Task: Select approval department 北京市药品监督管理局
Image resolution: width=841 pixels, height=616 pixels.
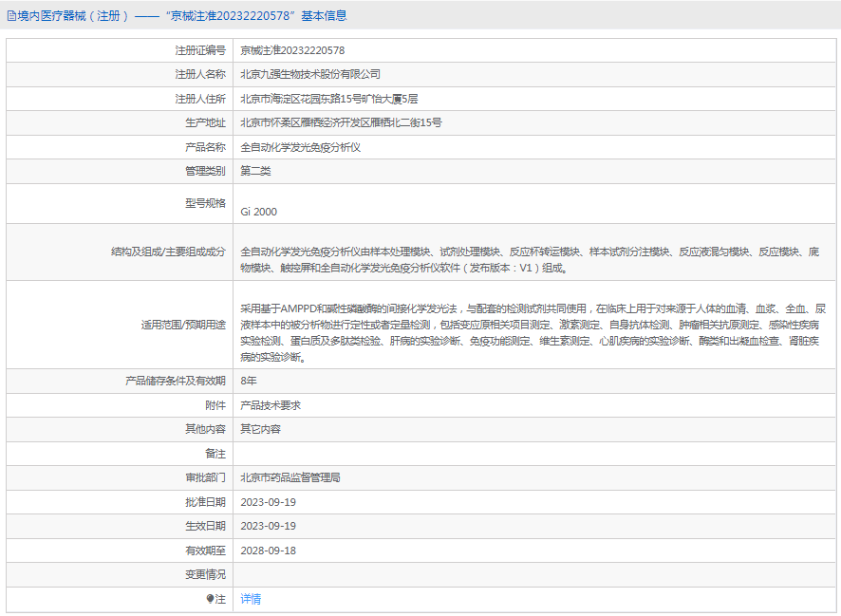Action: tap(290, 477)
